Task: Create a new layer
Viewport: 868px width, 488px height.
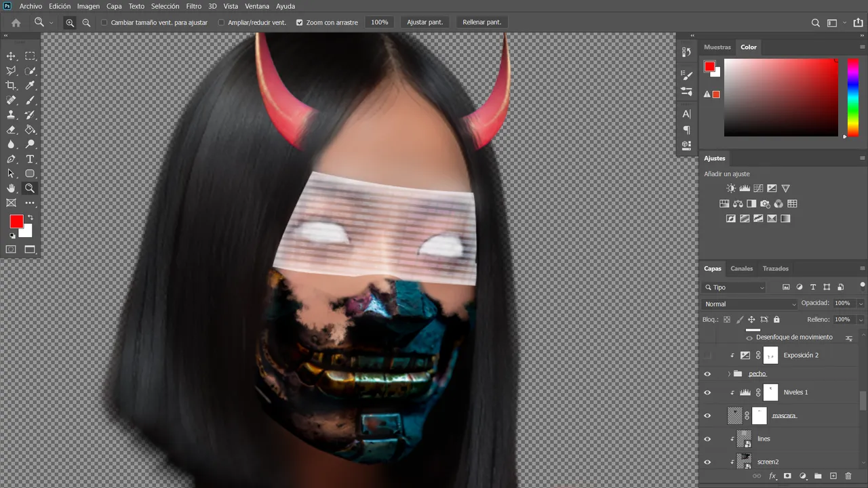Action: (833, 476)
